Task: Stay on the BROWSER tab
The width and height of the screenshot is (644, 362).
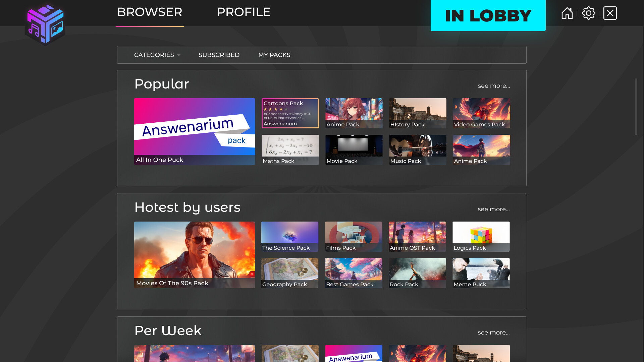Action: click(149, 12)
